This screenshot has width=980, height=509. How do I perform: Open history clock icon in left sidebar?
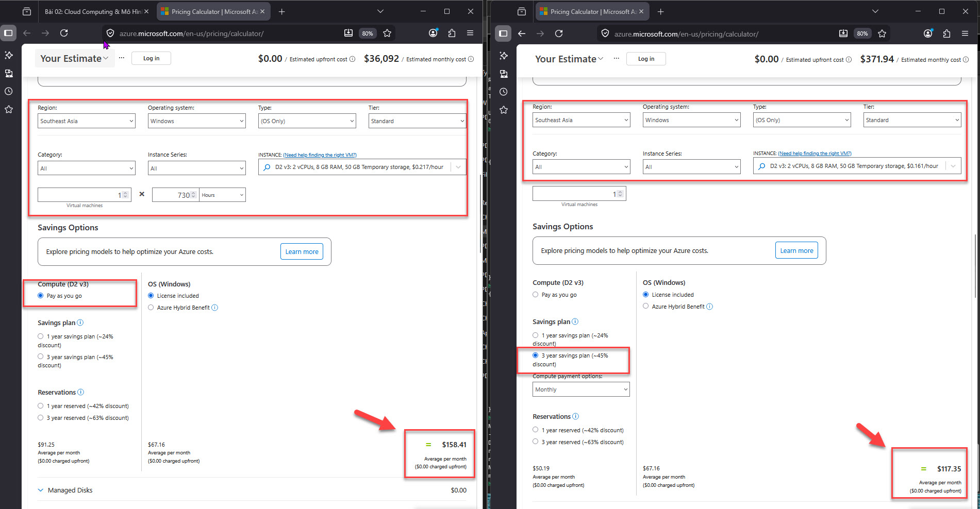point(9,91)
